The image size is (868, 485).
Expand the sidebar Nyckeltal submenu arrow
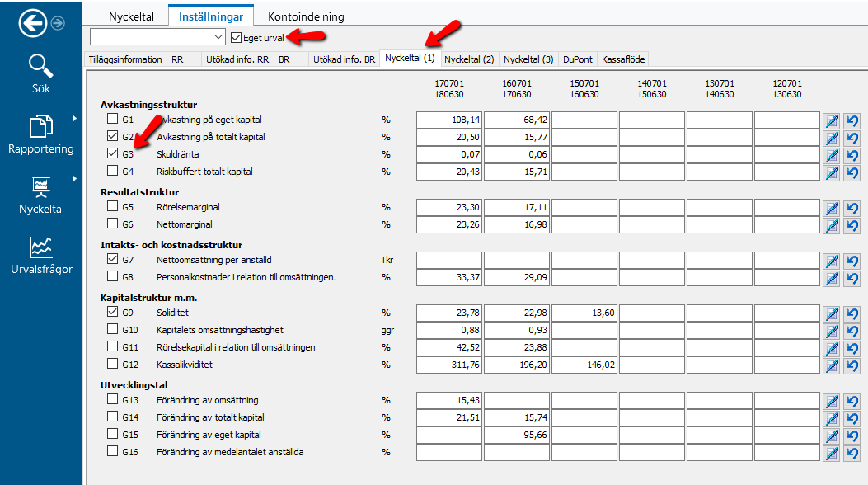click(x=74, y=179)
